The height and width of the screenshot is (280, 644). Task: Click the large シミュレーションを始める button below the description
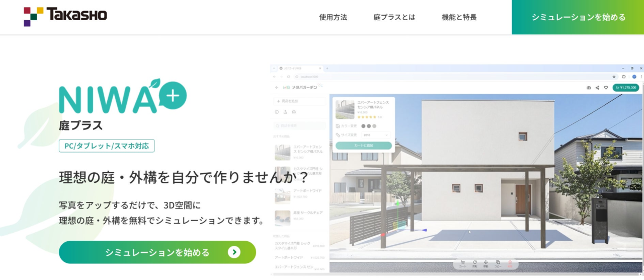157,252
